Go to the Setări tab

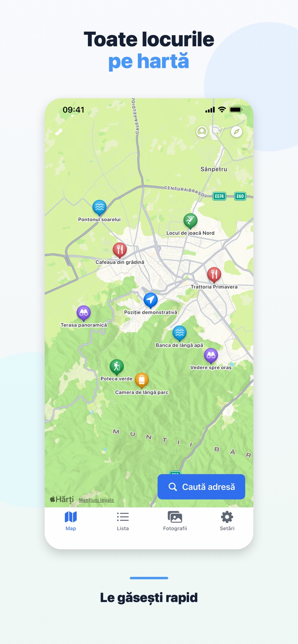[x=227, y=521]
